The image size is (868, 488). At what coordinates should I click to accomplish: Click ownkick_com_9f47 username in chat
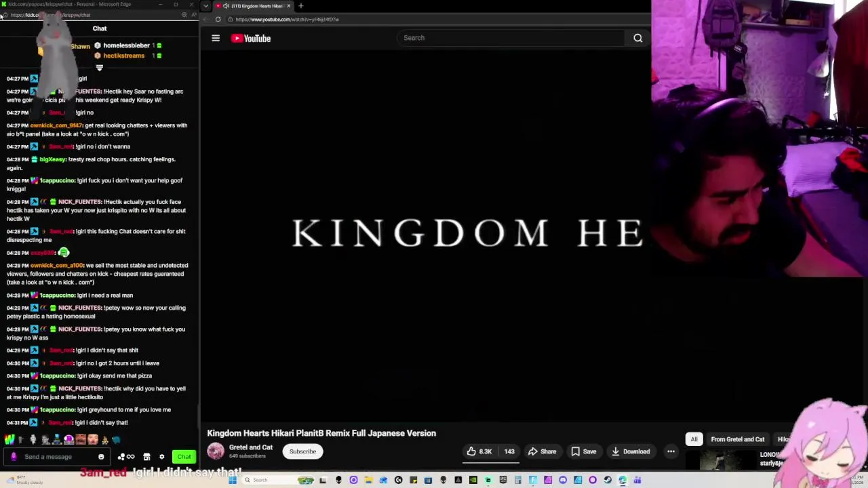tap(56, 125)
